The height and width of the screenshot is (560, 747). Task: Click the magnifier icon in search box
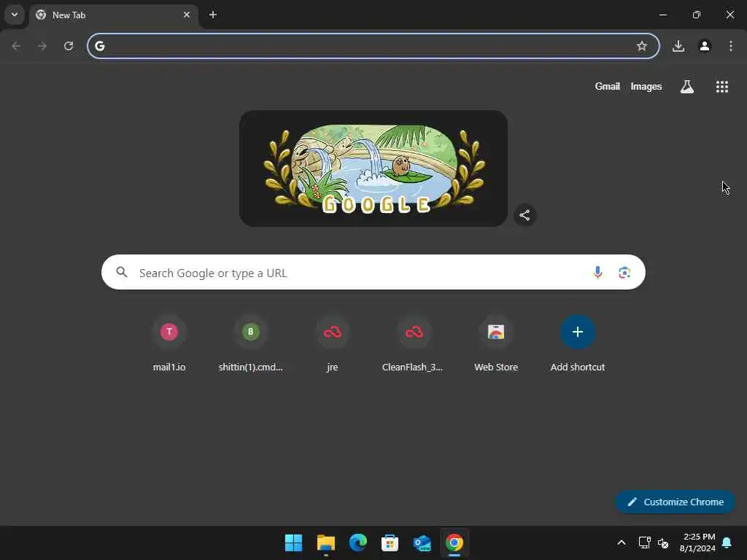coord(122,272)
